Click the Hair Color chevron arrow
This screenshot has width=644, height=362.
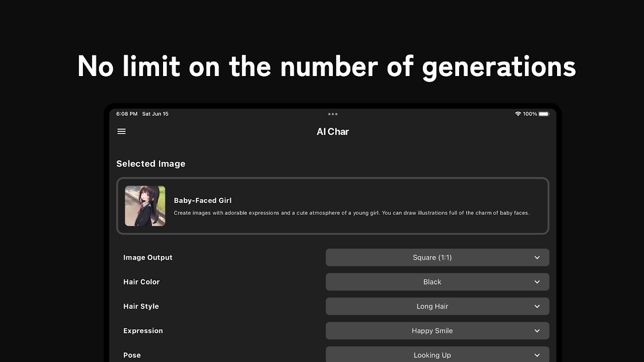coord(537,282)
